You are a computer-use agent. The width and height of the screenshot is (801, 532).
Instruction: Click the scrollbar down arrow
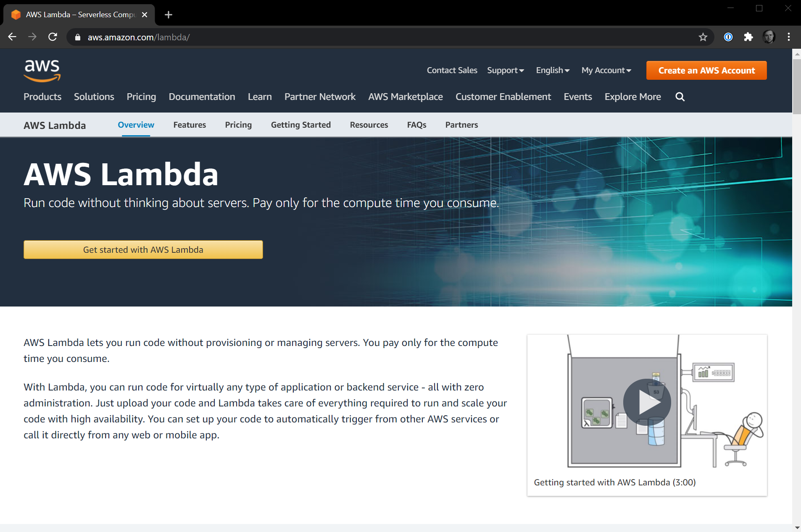click(x=796, y=528)
